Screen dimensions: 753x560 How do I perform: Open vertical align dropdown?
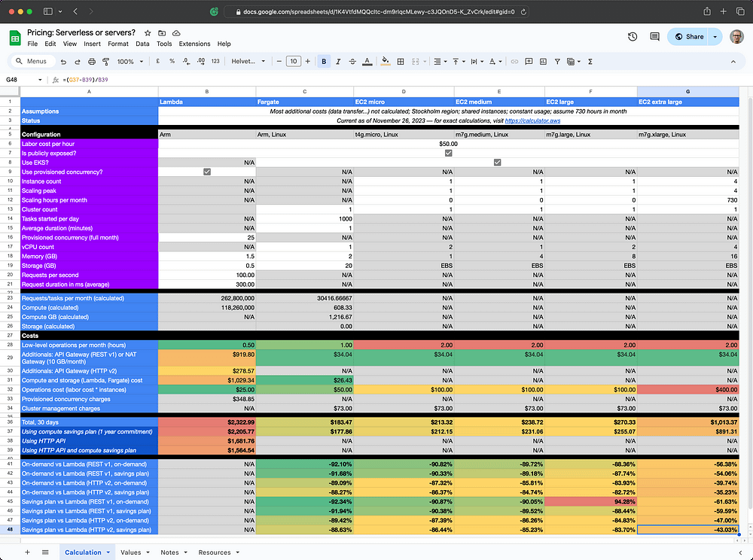click(x=459, y=62)
